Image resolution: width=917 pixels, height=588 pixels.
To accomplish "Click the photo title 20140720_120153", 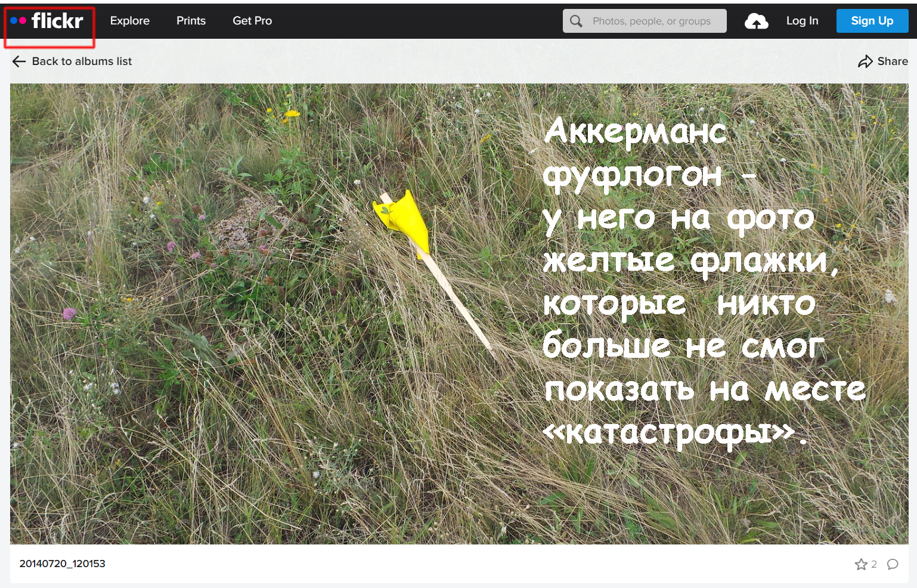I will click(63, 564).
